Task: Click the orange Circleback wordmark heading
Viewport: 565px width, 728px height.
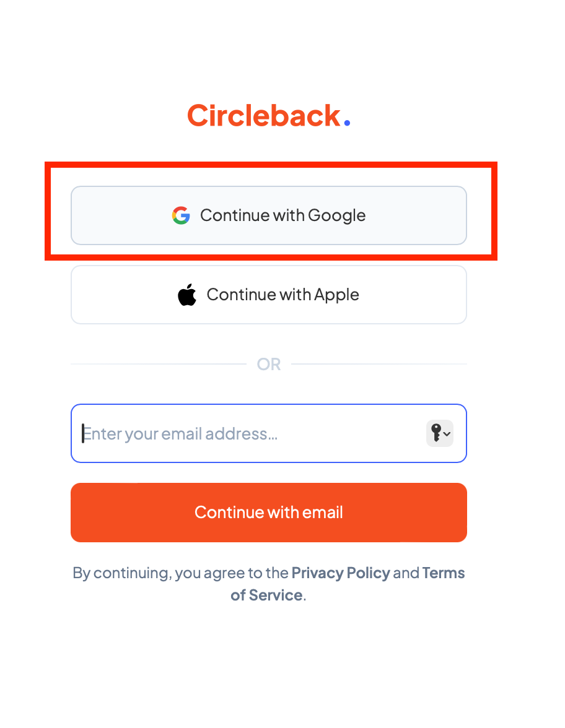Action: [x=264, y=115]
